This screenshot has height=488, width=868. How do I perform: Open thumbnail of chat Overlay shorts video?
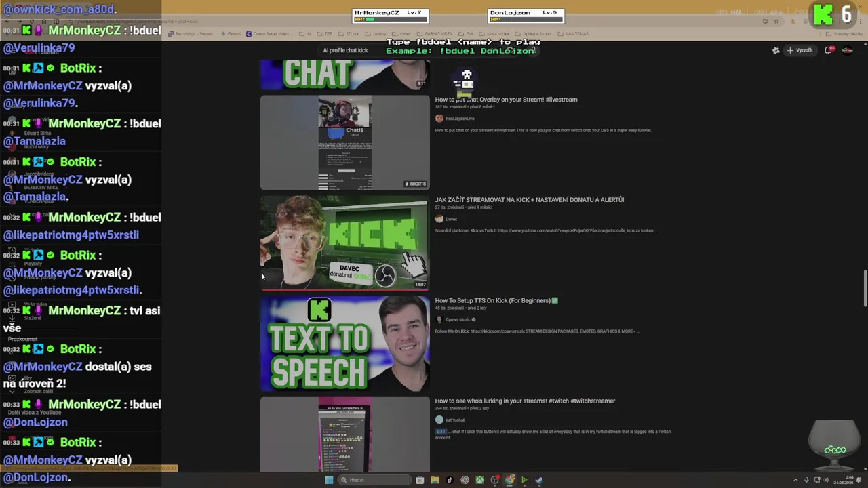tap(345, 142)
